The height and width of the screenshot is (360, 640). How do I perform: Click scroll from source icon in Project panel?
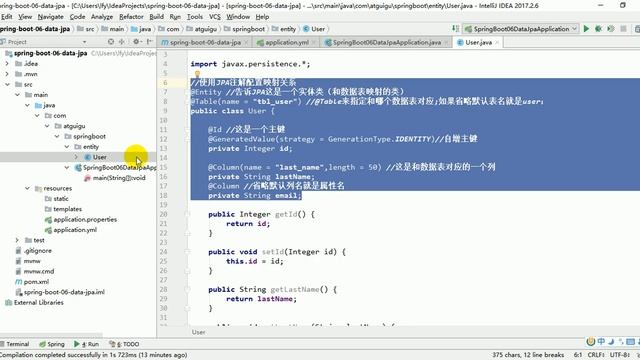111,42
